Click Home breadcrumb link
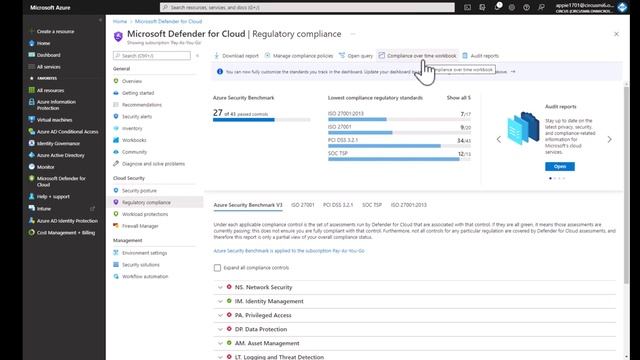 pos(120,21)
